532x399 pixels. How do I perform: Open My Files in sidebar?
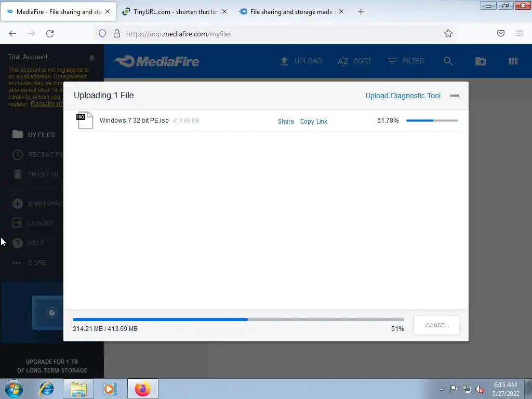pyautogui.click(x=34, y=135)
